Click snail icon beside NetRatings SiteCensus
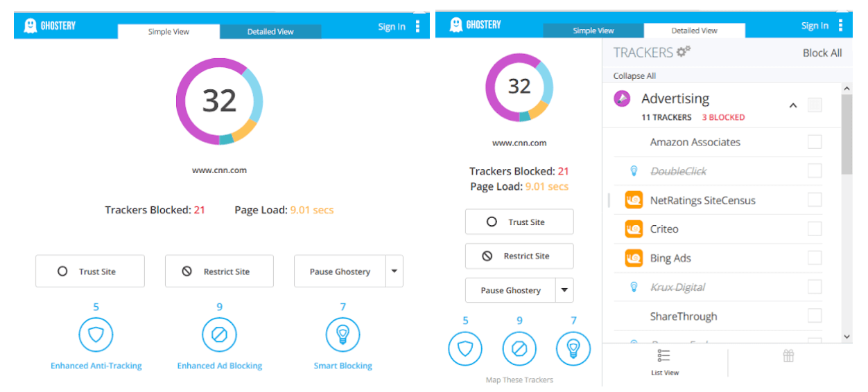Viewport: 868px width, 392px height. 634,200
